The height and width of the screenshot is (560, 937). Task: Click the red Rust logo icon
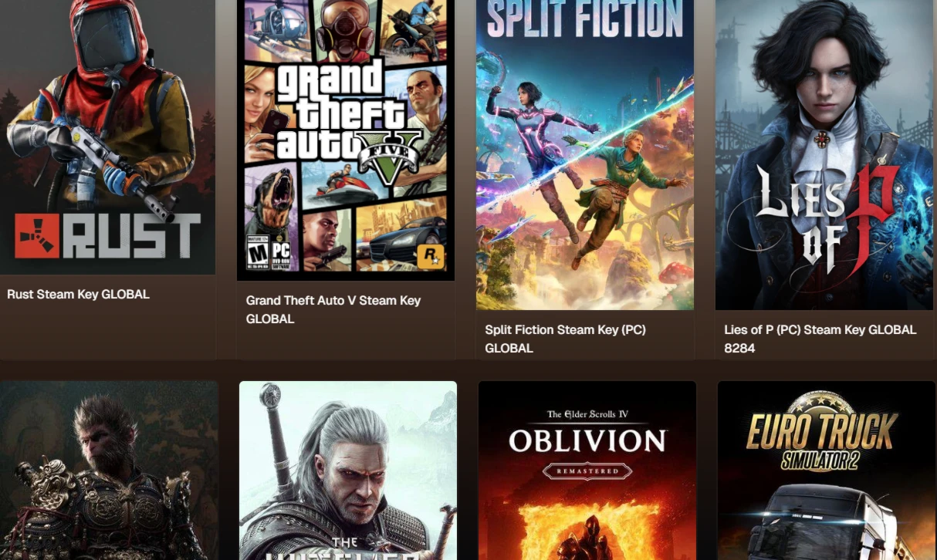coord(37,235)
